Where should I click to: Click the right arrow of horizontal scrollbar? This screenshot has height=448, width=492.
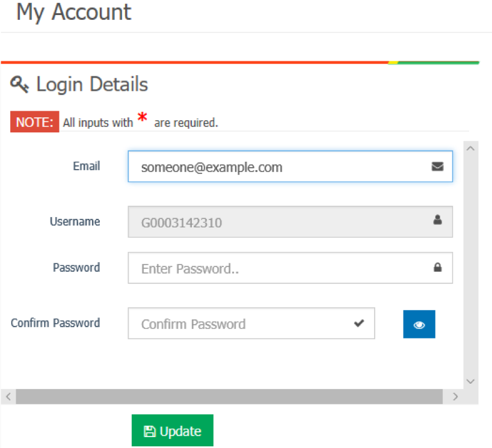455,396
